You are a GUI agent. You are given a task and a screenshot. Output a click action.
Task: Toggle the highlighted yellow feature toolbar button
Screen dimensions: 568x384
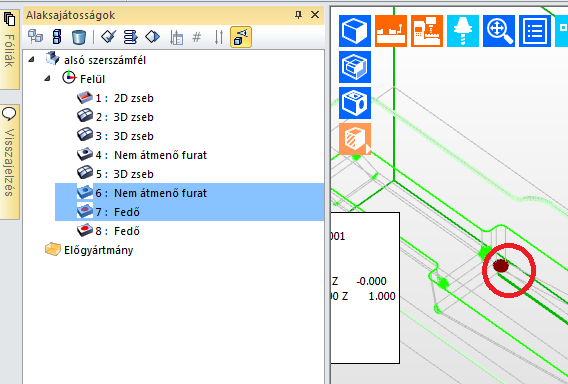241,37
